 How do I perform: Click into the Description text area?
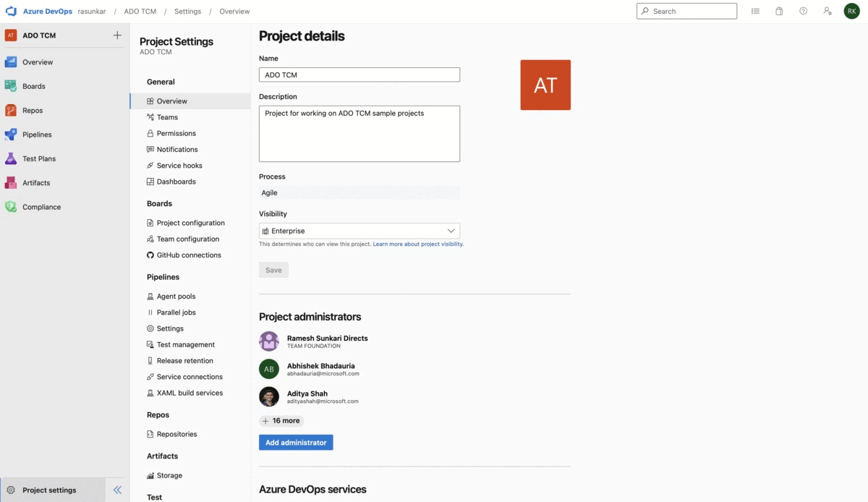point(359,134)
